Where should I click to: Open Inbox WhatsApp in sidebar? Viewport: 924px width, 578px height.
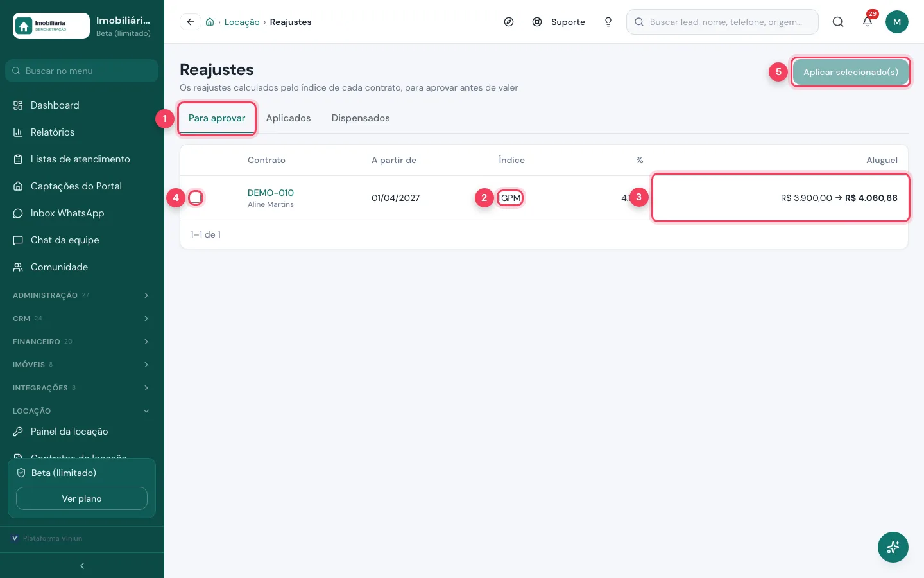[82, 213]
